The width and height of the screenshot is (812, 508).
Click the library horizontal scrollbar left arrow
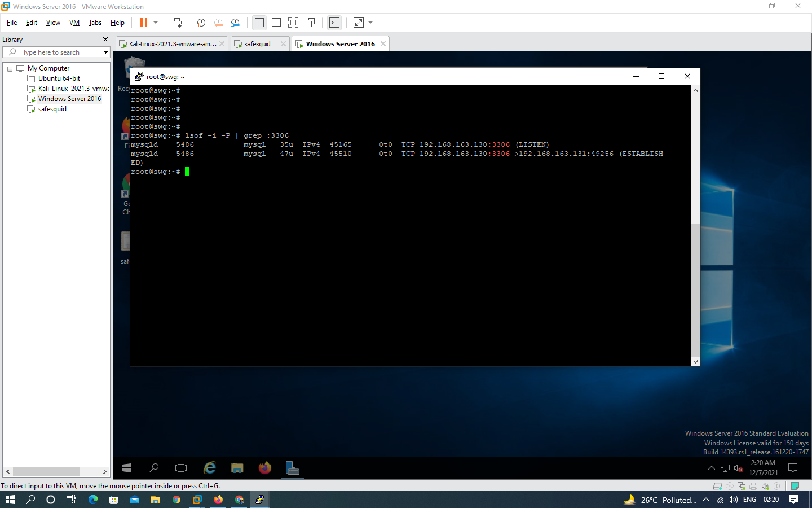click(x=8, y=471)
